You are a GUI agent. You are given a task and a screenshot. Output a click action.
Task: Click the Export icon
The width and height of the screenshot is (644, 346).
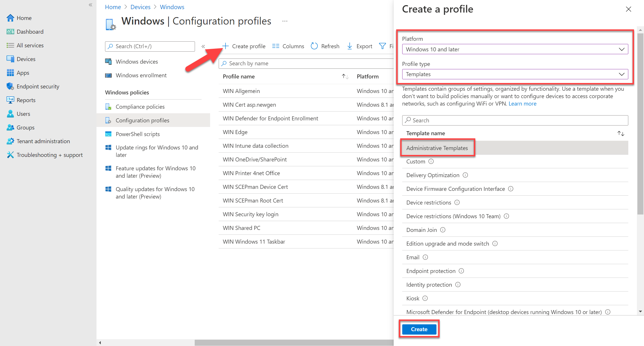(x=350, y=46)
